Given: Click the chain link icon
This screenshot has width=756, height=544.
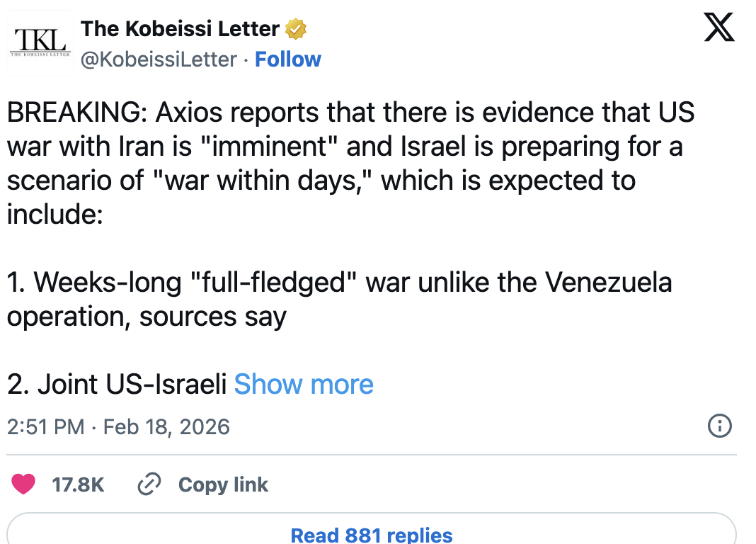Looking at the screenshot, I should point(149,484).
